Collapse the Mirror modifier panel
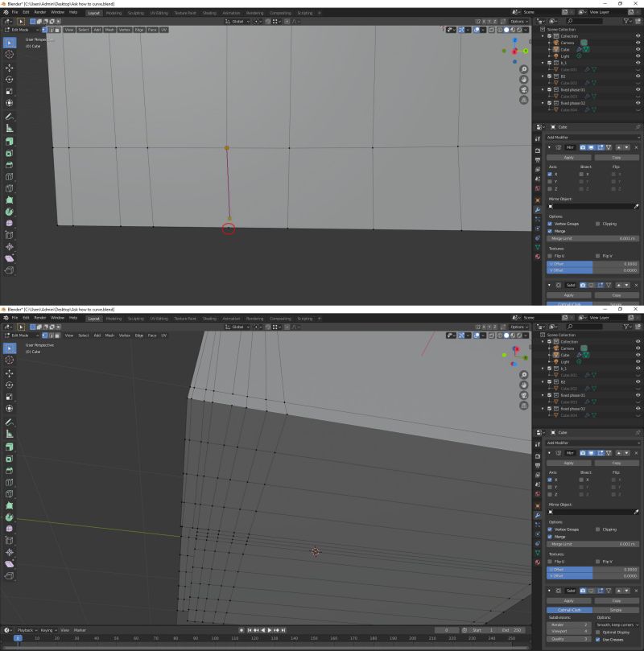The width and height of the screenshot is (644, 651). [x=550, y=147]
